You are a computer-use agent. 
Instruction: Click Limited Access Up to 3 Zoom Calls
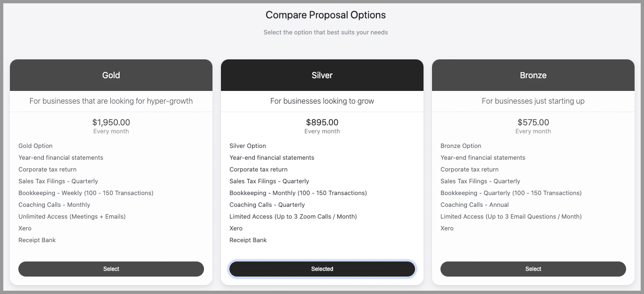[293, 217]
